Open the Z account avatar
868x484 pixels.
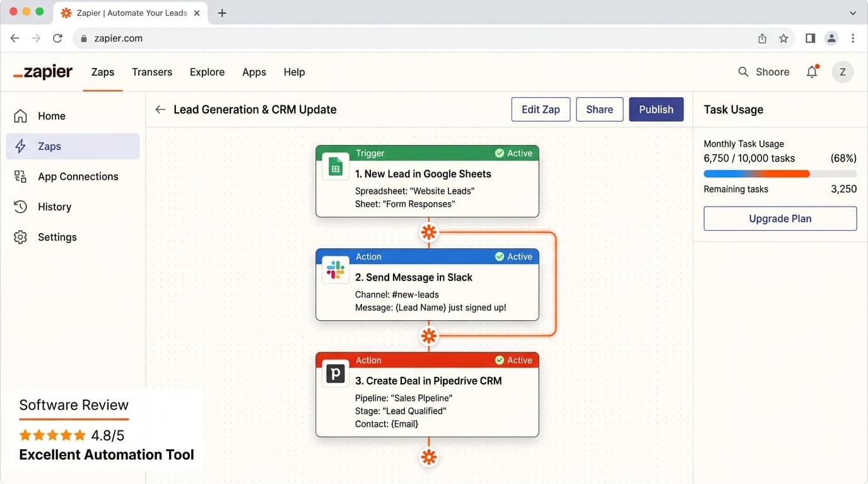tap(843, 72)
